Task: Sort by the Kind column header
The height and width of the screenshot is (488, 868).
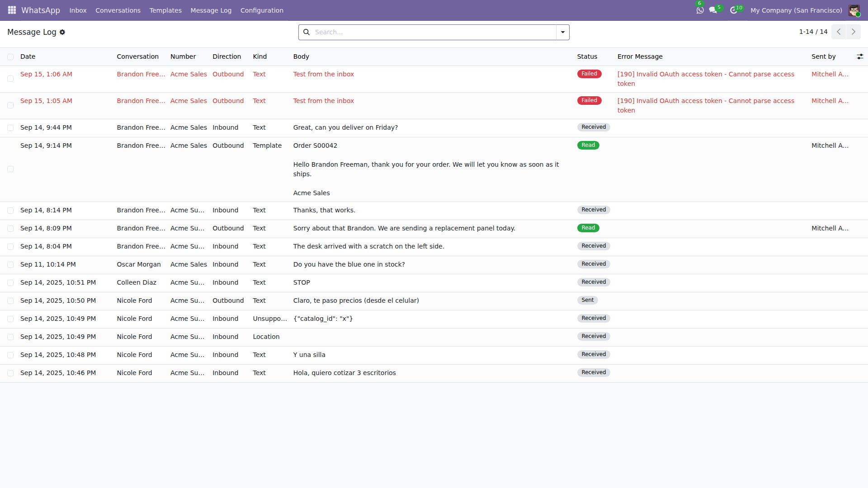Action: (x=259, y=56)
